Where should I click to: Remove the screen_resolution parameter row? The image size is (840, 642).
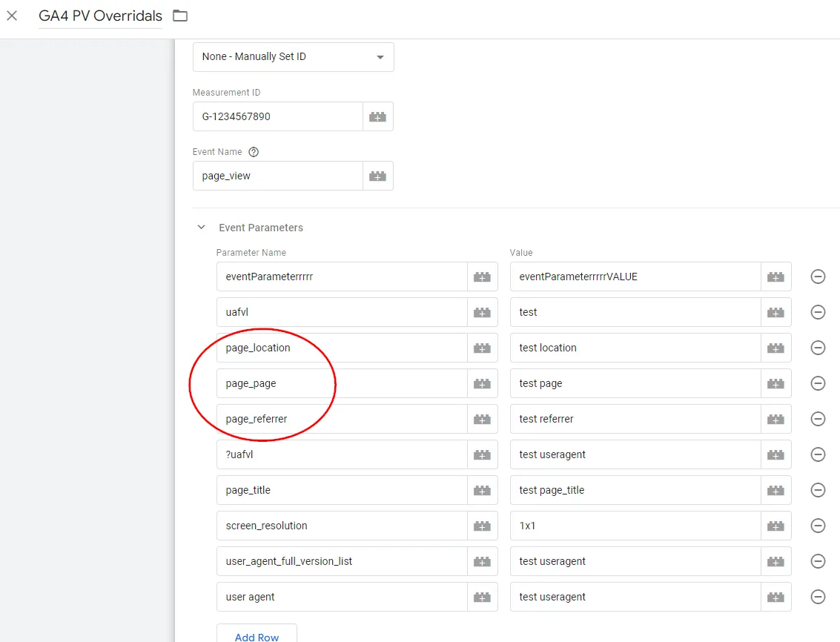tap(818, 526)
